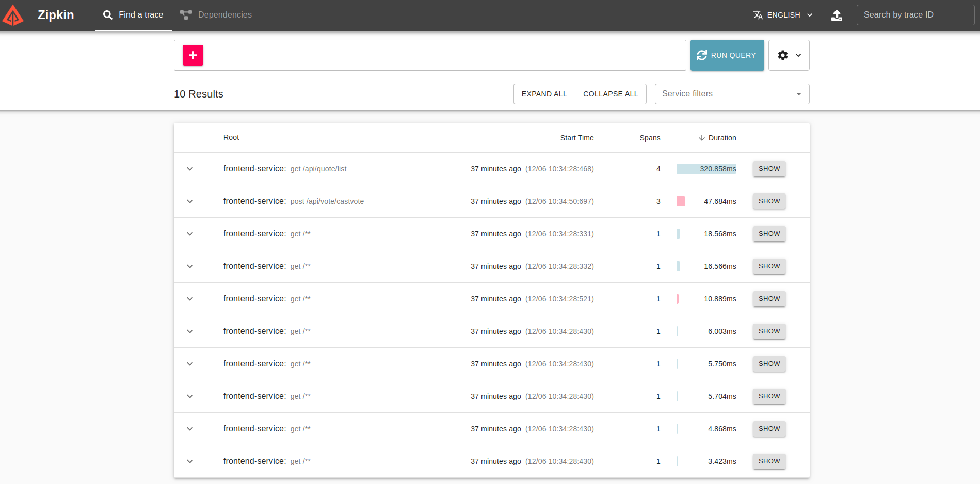Expand the 3.423ms trace row

(190, 461)
